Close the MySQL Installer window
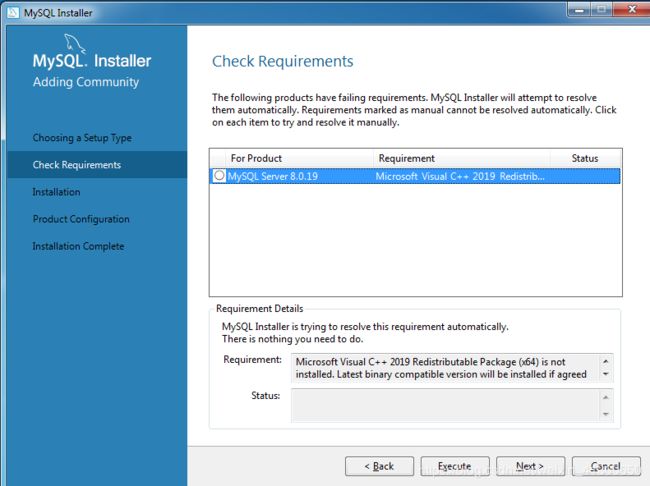The height and width of the screenshot is (486, 650). pyautogui.click(x=632, y=9)
